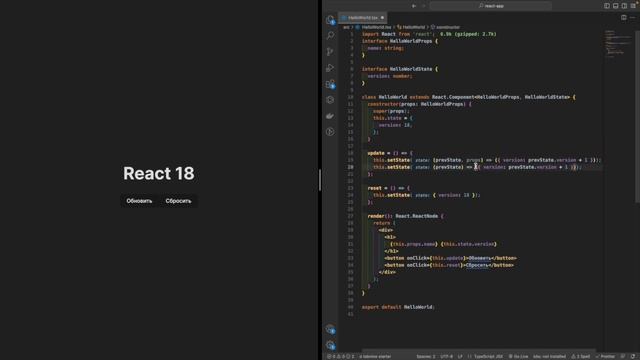
Task: Open the hexagon-shaped activity bar icon
Action: 330,100
